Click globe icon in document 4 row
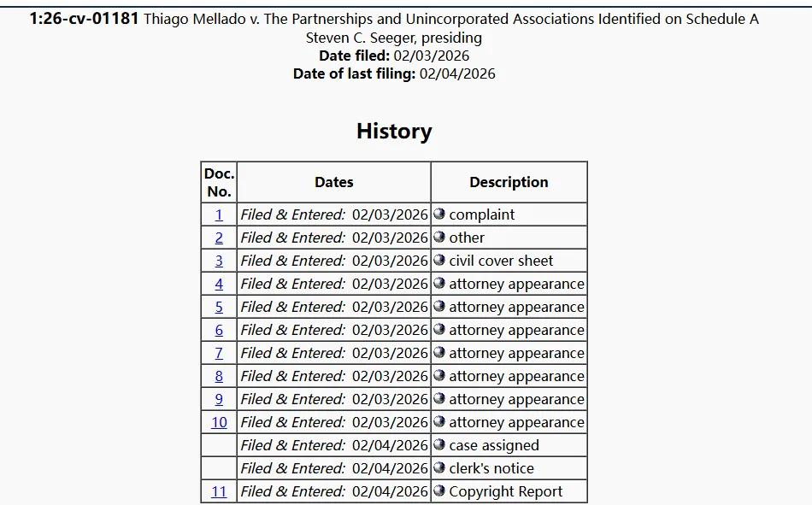The image size is (812, 505). pos(439,284)
